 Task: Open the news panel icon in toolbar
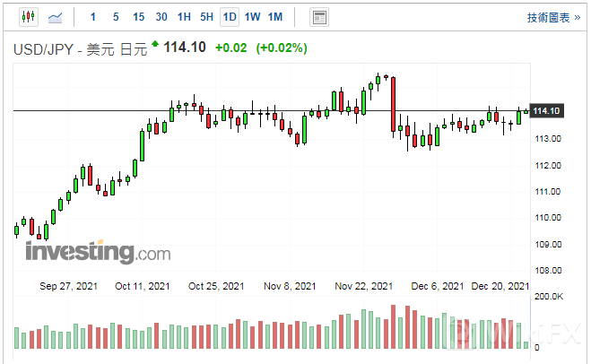pyautogui.click(x=318, y=17)
